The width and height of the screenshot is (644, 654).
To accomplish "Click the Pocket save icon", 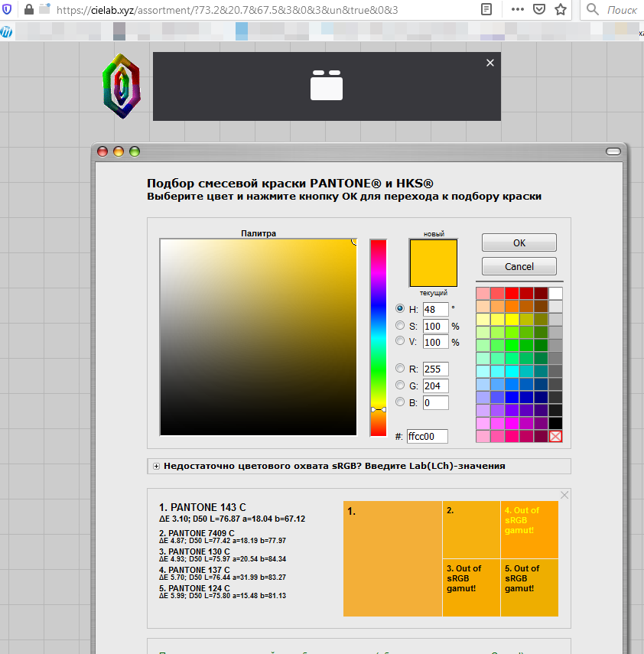I will coord(539,11).
